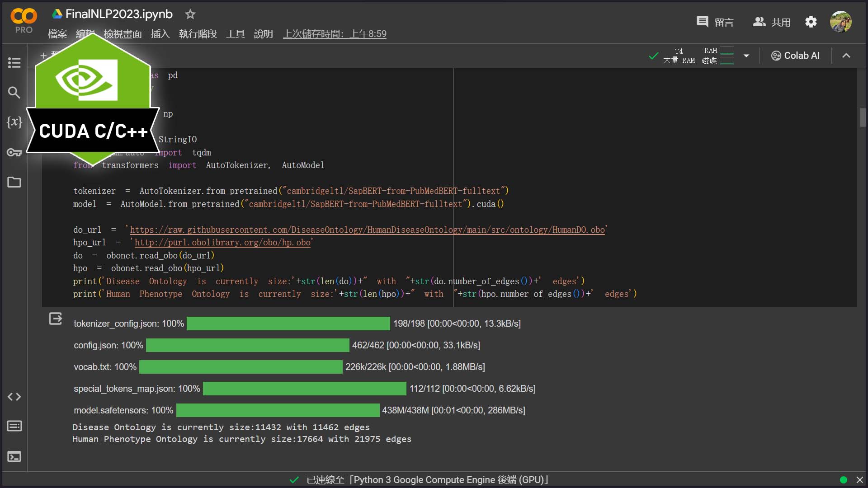This screenshot has height=488, width=868.
Task: Open the HumanDO.obo GitHub URL link
Action: click(368, 230)
